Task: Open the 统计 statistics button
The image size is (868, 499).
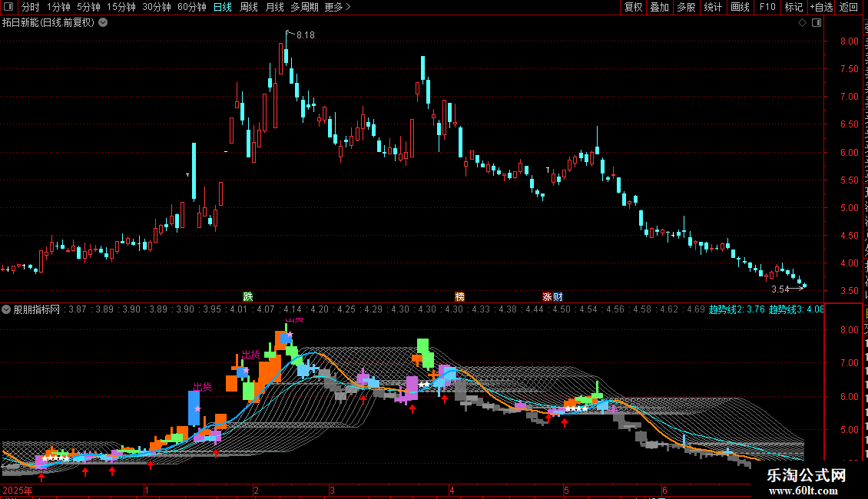Action: pos(712,7)
